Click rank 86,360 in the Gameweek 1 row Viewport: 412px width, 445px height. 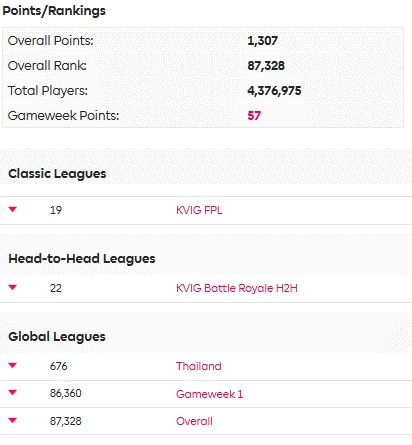point(66,393)
